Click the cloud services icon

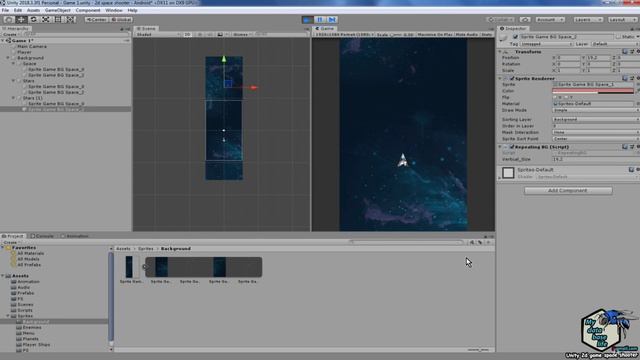525,19
